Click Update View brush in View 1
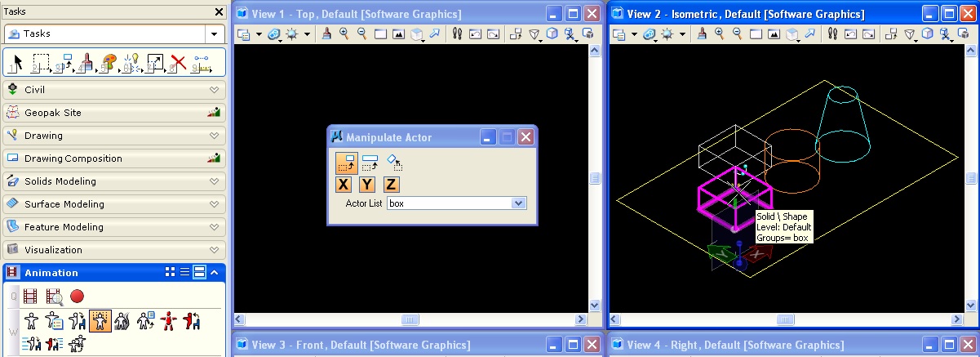This screenshot has height=357, width=980. (x=326, y=33)
